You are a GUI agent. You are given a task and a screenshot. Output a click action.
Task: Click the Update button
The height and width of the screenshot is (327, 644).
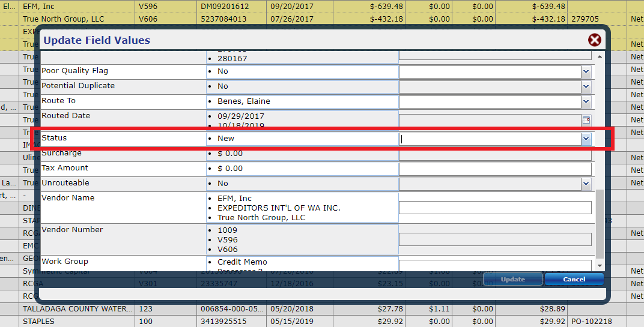tap(512, 279)
